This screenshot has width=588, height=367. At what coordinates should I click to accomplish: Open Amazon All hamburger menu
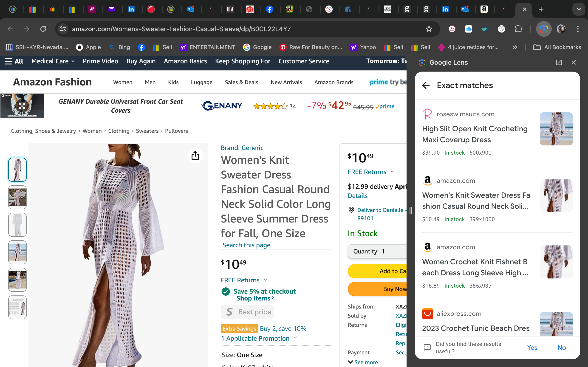click(14, 61)
